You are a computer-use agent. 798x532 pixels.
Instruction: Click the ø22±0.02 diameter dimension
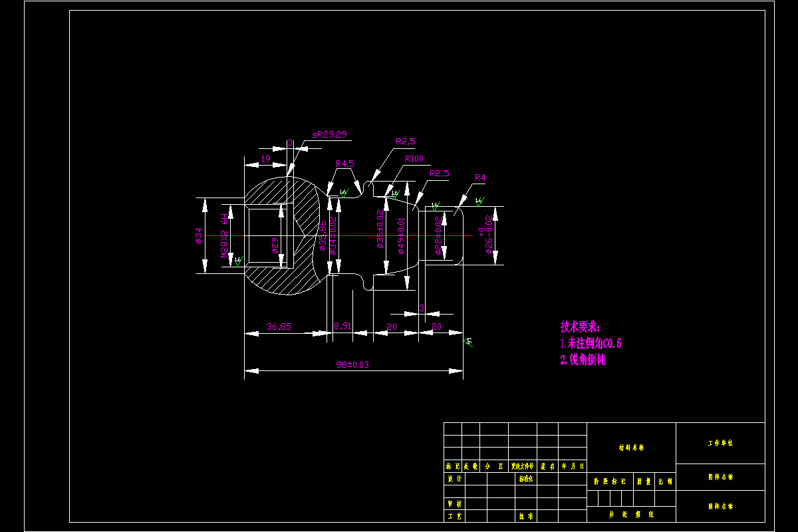pos(438,235)
